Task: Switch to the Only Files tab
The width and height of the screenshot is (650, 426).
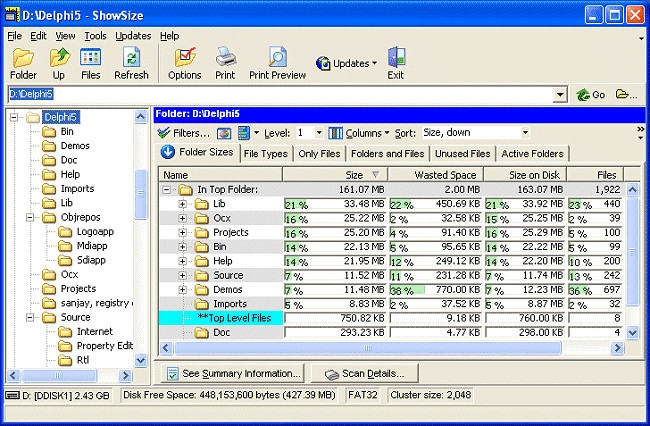Action: pyautogui.click(x=319, y=154)
